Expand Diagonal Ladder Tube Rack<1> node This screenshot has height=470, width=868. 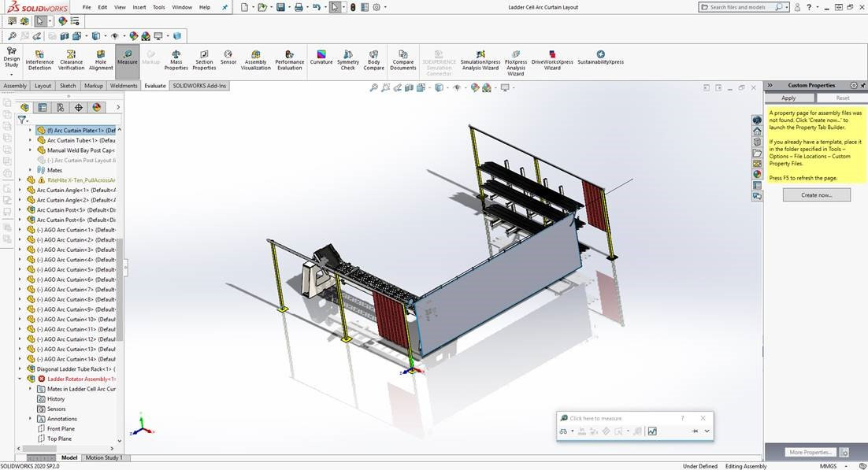point(20,369)
